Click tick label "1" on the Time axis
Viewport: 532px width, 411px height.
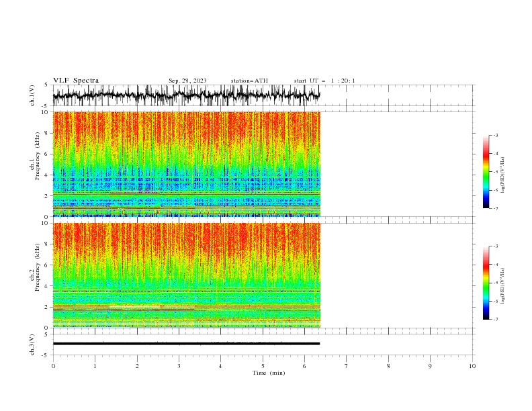point(95,366)
